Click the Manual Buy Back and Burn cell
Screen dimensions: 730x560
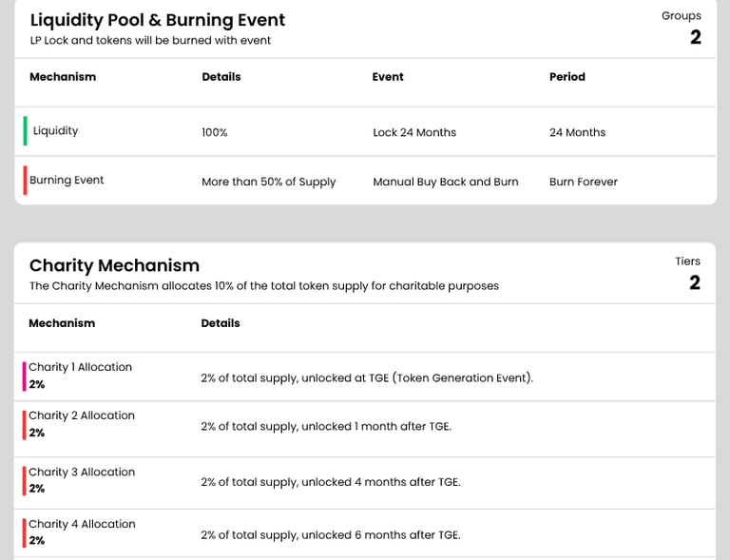tap(446, 182)
